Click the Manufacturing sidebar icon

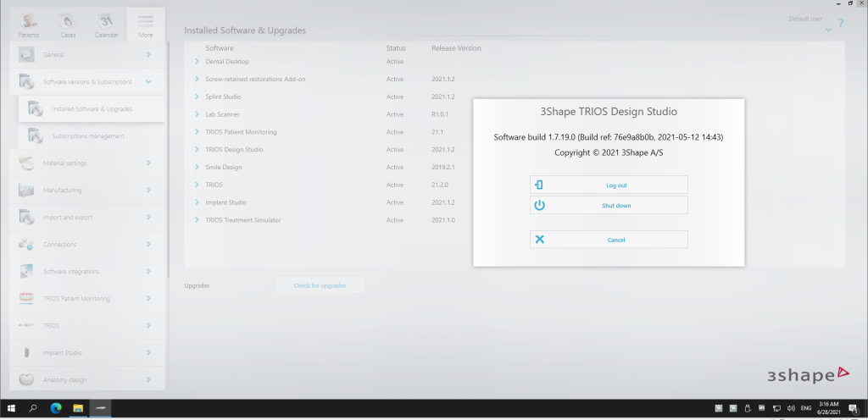click(x=27, y=191)
